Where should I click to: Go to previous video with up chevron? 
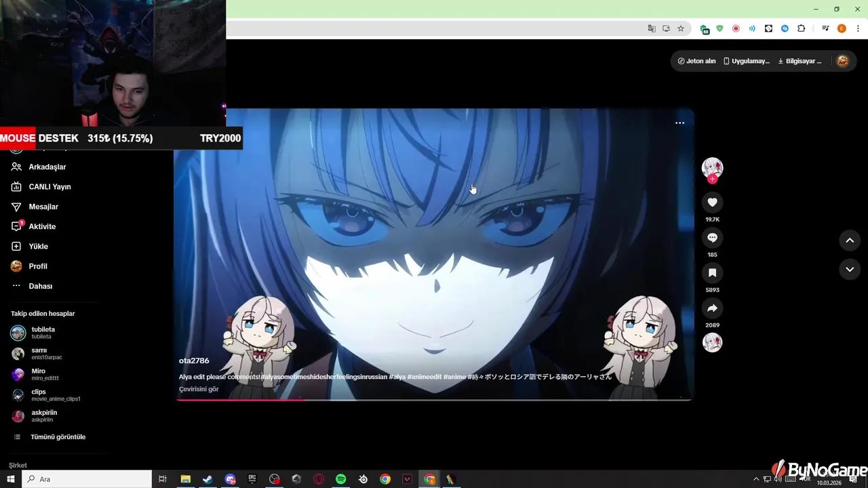coord(850,241)
